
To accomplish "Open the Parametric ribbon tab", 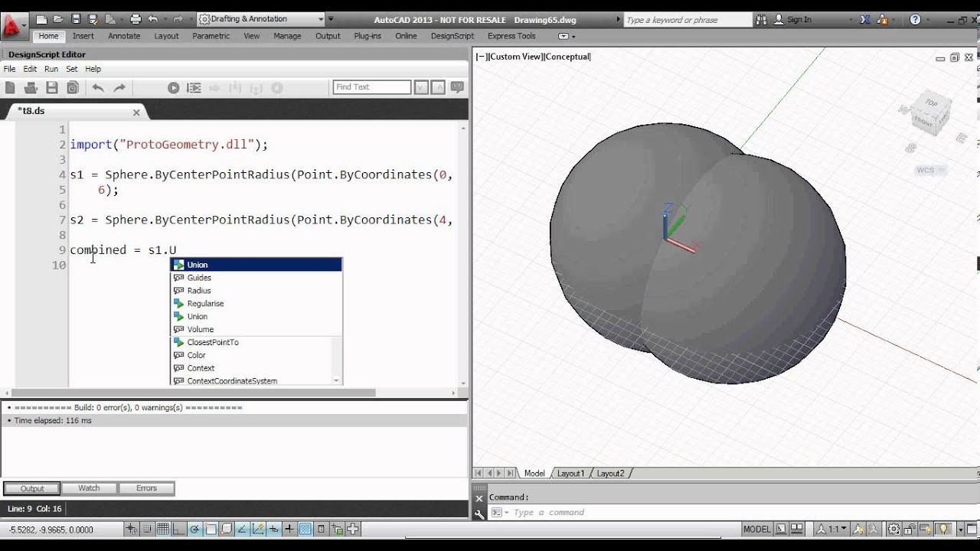I will tap(211, 36).
